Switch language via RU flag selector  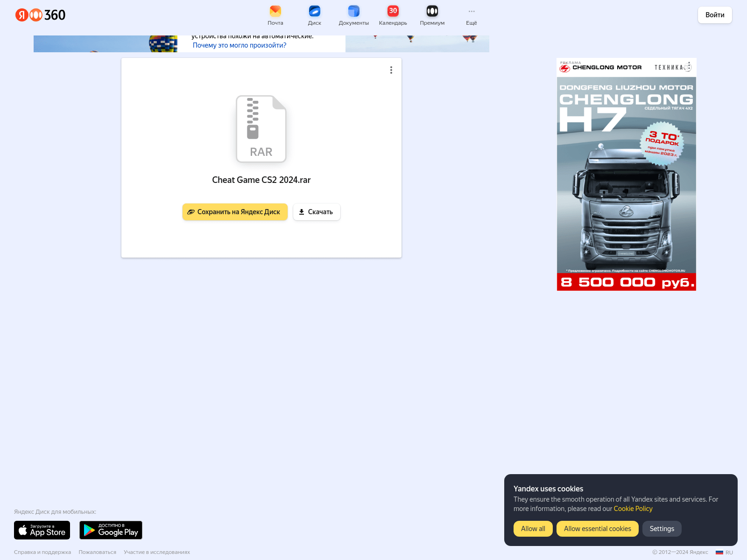[725, 553]
